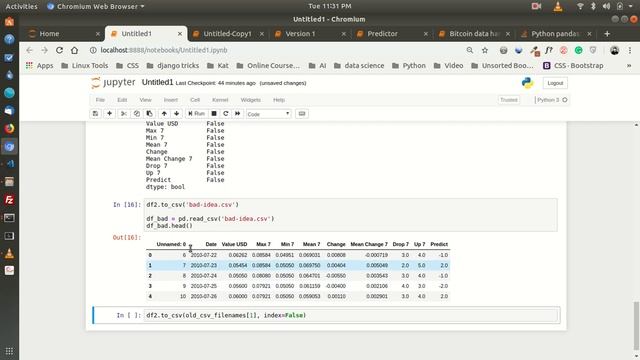Open the Edit menu in Jupyter
The height and width of the screenshot is (360, 640).
[x=122, y=100]
